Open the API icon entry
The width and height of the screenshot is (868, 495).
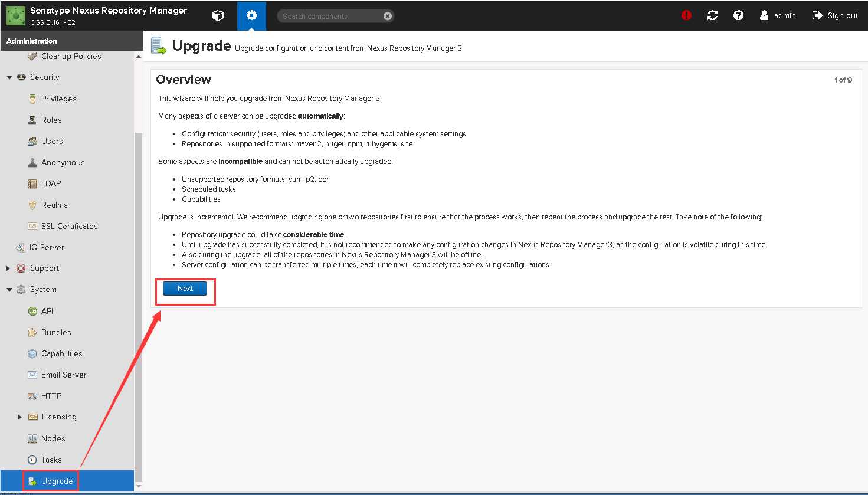tap(32, 311)
